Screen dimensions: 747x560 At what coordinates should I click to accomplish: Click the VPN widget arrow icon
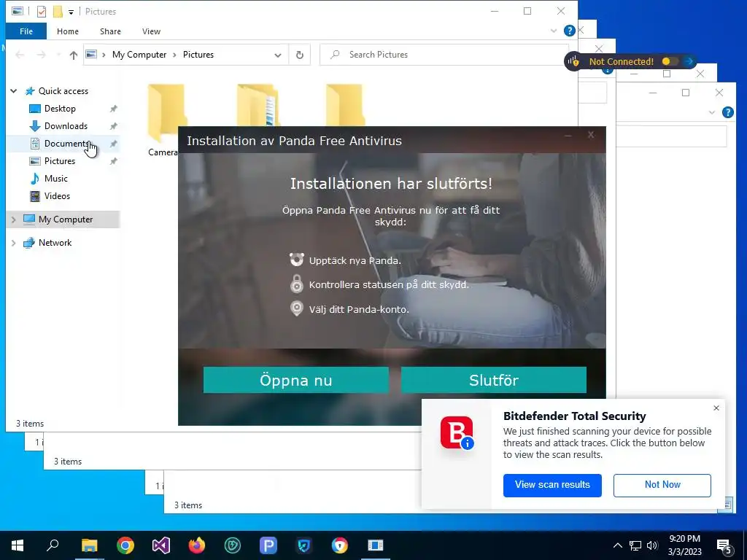tap(689, 61)
